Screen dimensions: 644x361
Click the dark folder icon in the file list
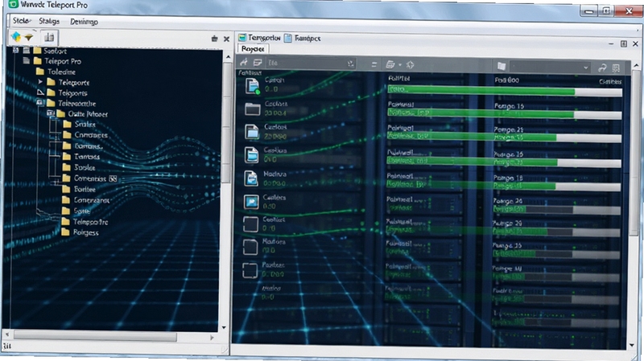(253, 109)
